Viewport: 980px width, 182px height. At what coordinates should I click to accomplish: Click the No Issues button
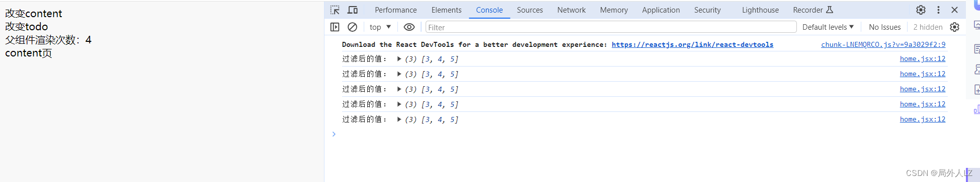(884, 27)
